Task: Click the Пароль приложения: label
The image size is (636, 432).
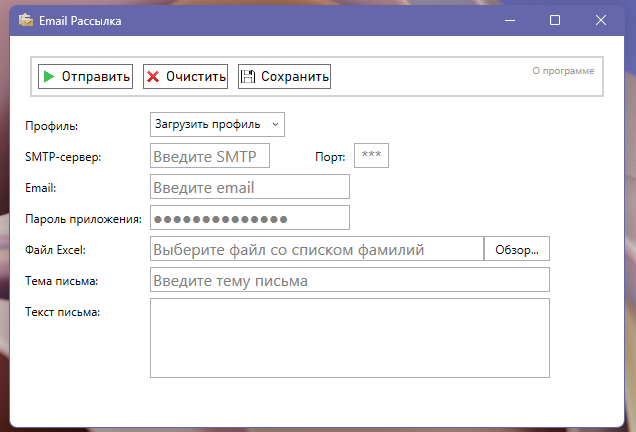Action: (84, 219)
